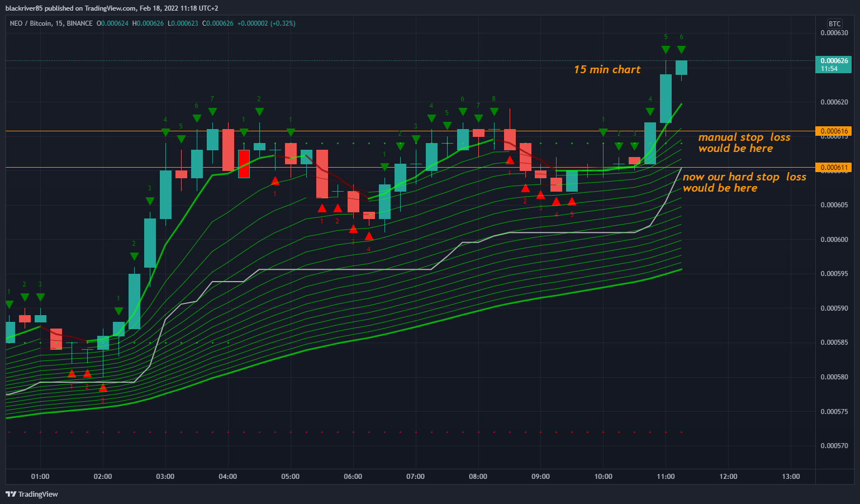Click the 03:00 time axis label
This screenshot has height=504, width=860.
pyautogui.click(x=165, y=477)
